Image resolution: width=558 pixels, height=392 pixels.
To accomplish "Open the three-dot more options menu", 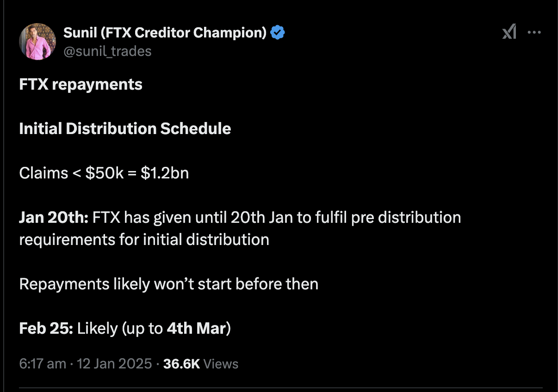I will (x=534, y=33).
